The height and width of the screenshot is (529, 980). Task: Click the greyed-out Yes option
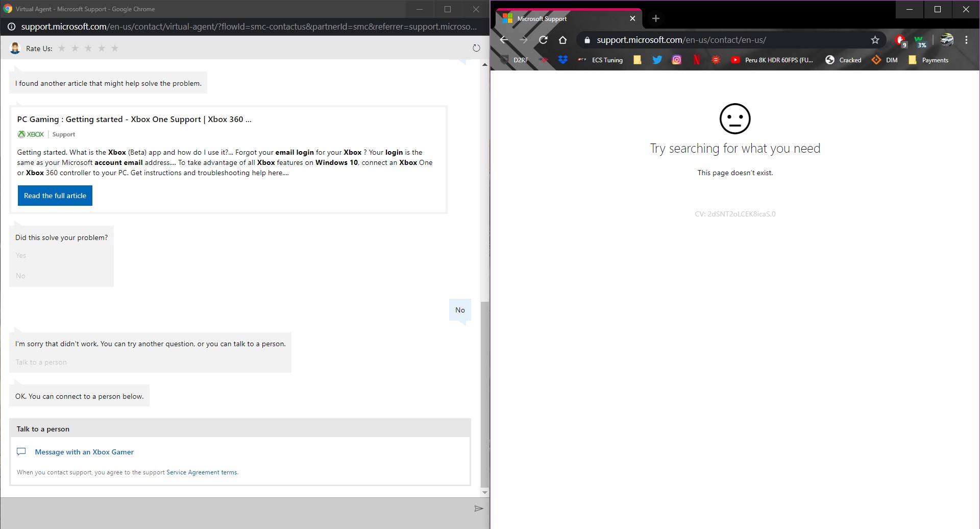tap(21, 255)
